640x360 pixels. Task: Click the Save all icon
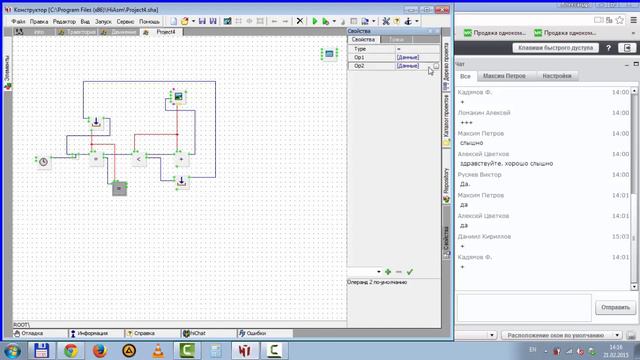click(x=213, y=21)
